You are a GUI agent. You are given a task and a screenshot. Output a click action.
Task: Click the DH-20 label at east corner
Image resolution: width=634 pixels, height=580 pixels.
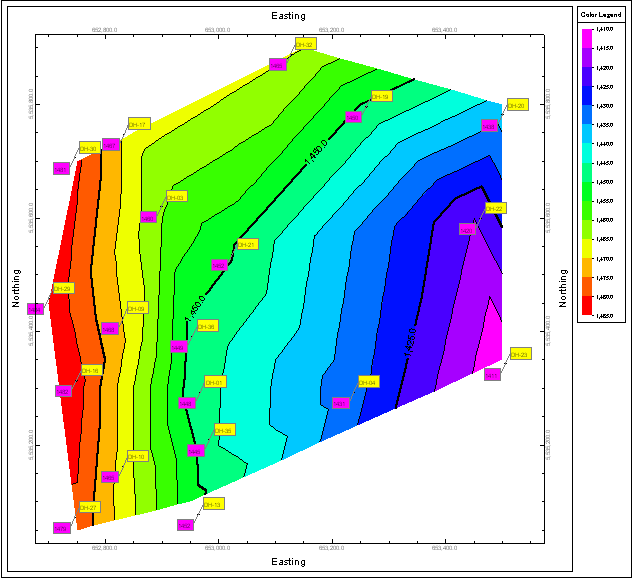click(517, 105)
